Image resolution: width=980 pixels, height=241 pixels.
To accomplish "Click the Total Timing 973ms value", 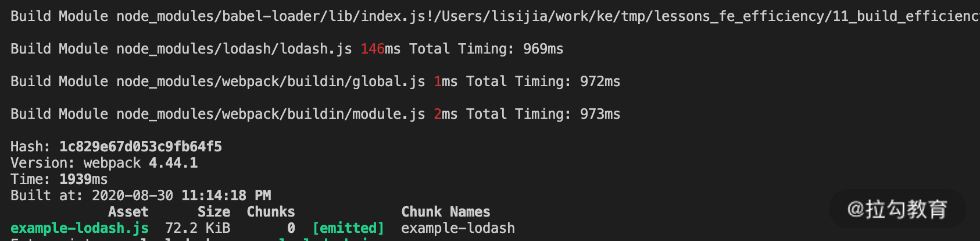I will (600, 114).
